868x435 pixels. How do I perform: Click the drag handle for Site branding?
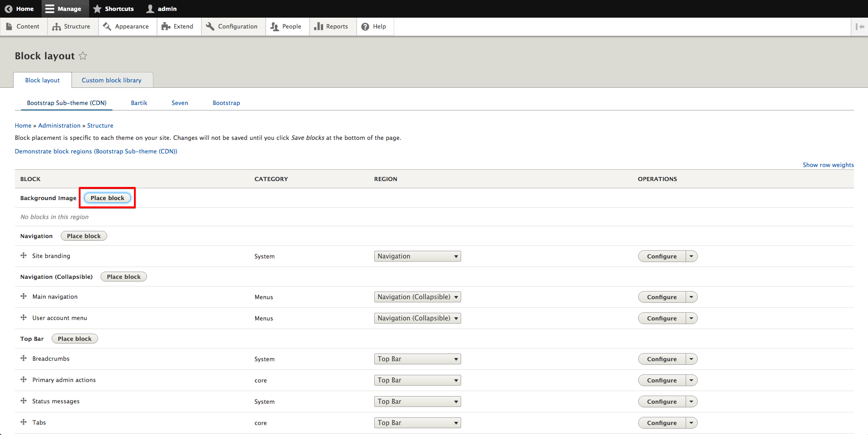(24, 256)
